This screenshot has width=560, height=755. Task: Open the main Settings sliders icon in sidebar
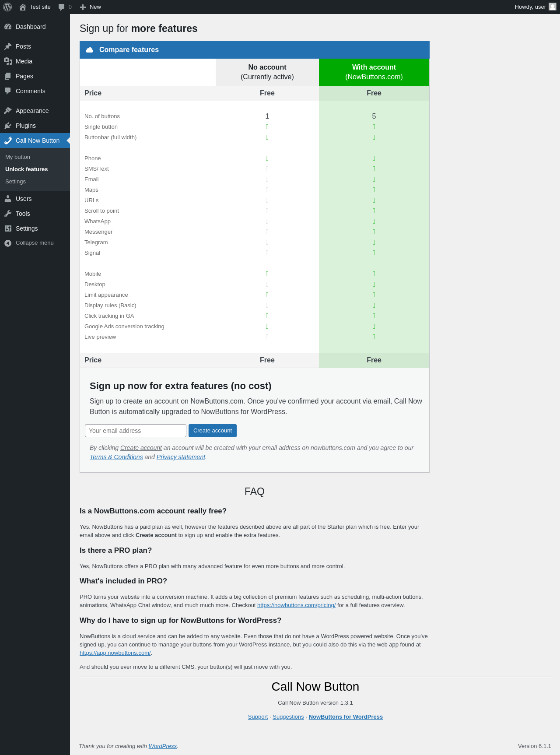(x=8, y=228)
